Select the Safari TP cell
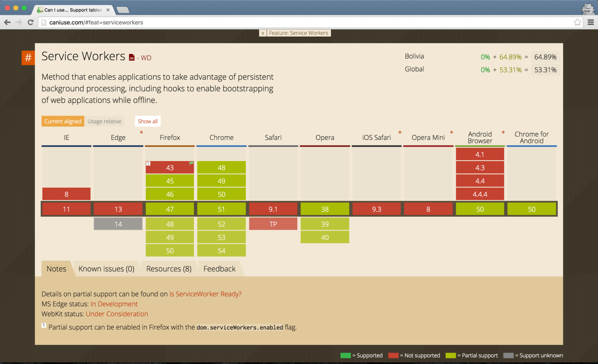The width and height of the screenshot is (598, 364). pyautogui.click(x=273, y=224)
